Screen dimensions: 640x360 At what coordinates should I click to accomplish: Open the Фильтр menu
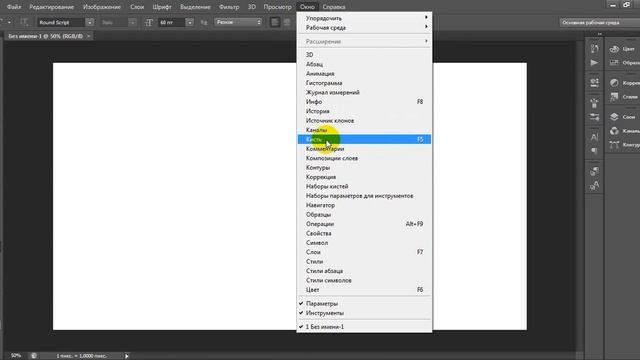point(229,7)
